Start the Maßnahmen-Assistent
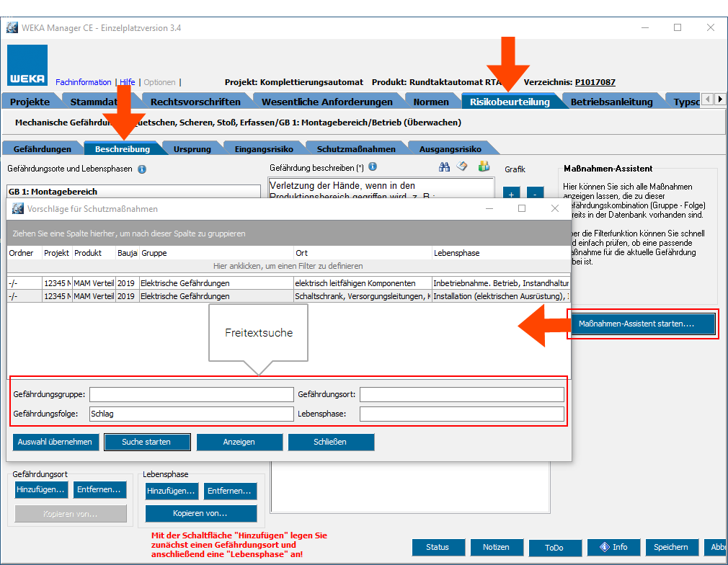The image size is (728, 565). pyautogui.click(x=643, y=324)
